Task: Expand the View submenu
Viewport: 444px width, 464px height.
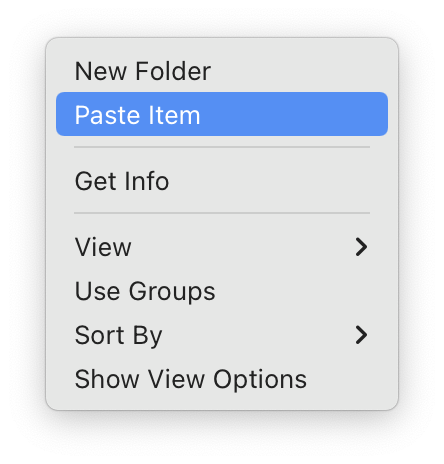Action: [222, 247]
